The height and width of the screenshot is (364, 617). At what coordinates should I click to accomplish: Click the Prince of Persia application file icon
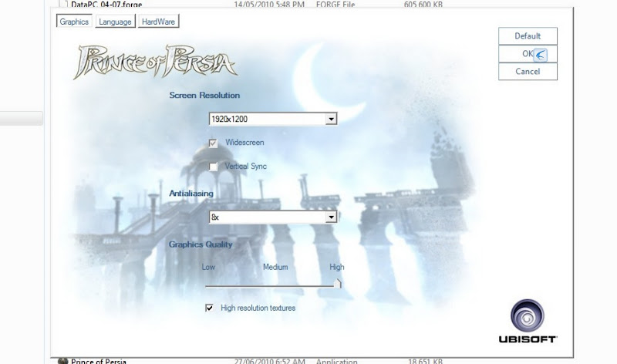pos(63,361)
